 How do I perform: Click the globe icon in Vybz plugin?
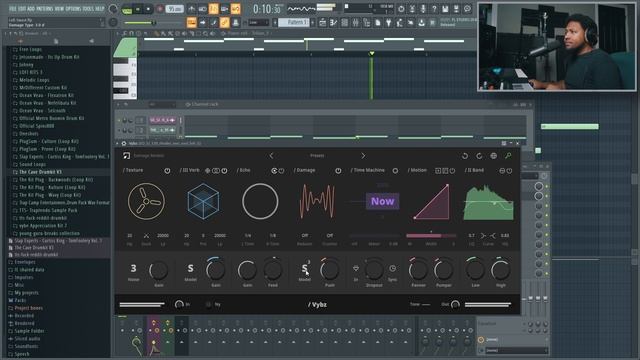tap(493, 156)
